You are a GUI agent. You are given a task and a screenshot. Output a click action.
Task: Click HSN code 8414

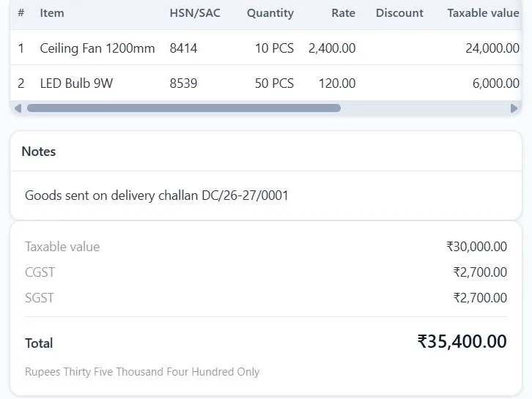coord(183,48)
